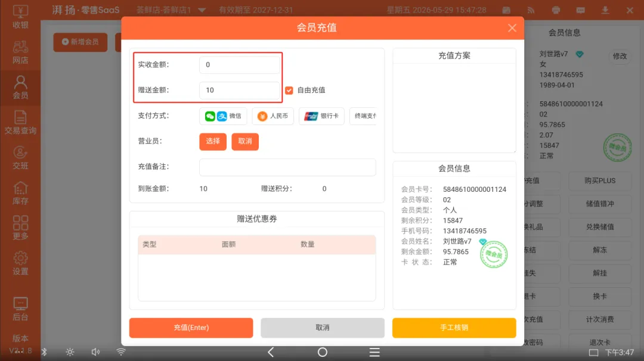Screen dimensions: 644x361
Task: Click 取消 next to 营业员
Action: click(x=245, y=142)
